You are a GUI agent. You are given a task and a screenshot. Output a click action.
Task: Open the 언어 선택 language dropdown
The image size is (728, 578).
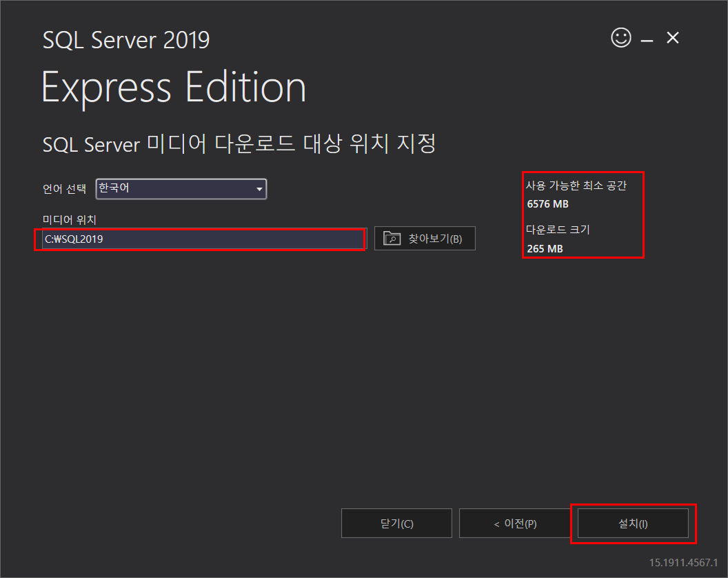pyautogui.click(x=181, y=188)
